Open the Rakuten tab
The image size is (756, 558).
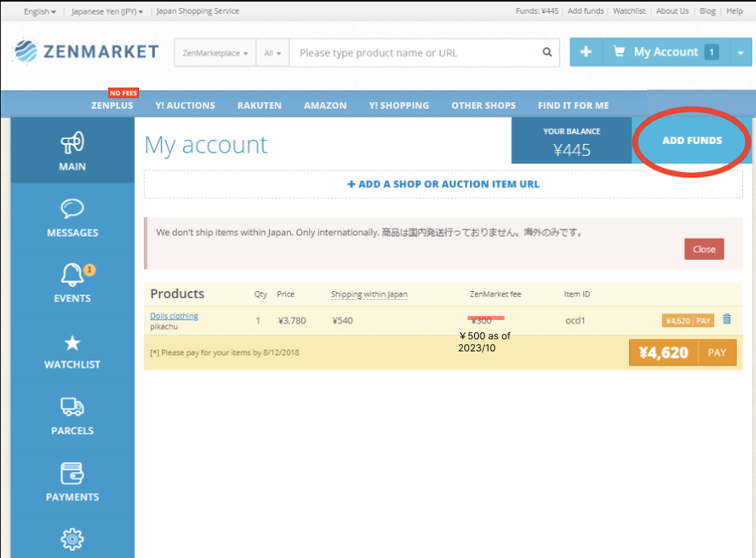click(x=259, y=105)
